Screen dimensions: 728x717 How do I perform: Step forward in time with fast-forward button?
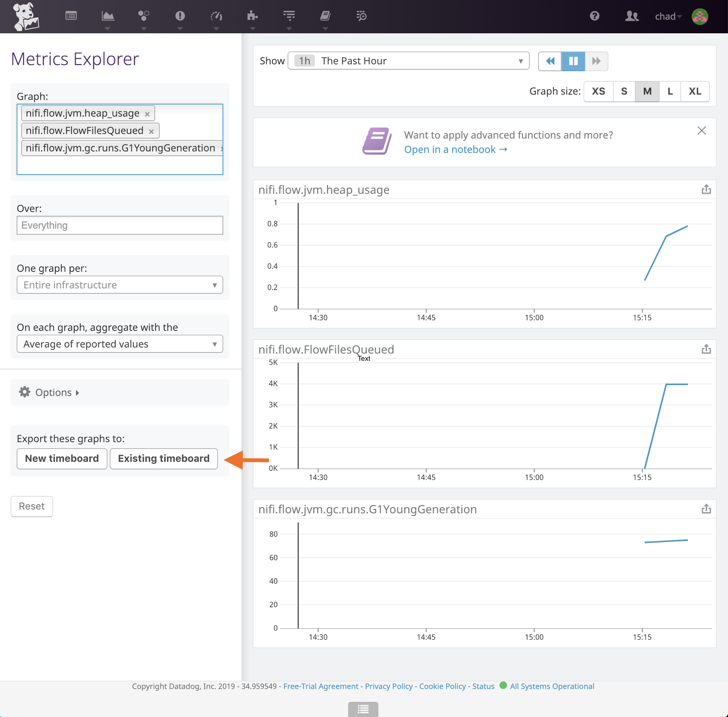(x=596, y=61)
